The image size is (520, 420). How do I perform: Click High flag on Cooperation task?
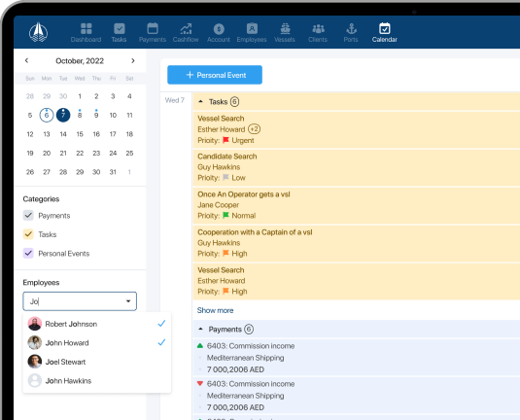coord(225,253)
